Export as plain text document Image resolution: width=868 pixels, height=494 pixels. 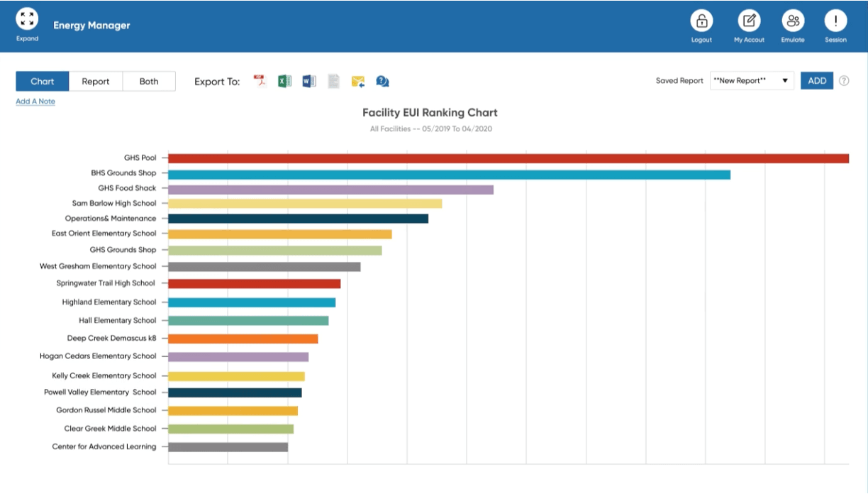334,81
